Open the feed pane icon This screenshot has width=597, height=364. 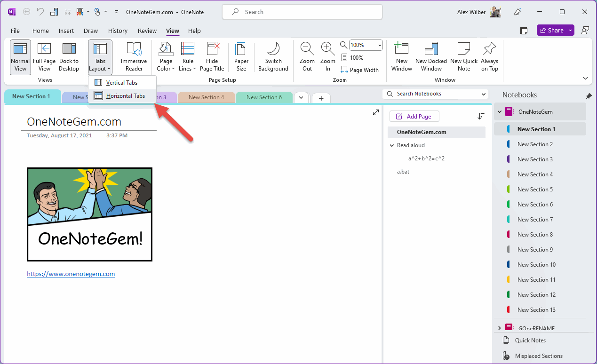coord(524,31)
